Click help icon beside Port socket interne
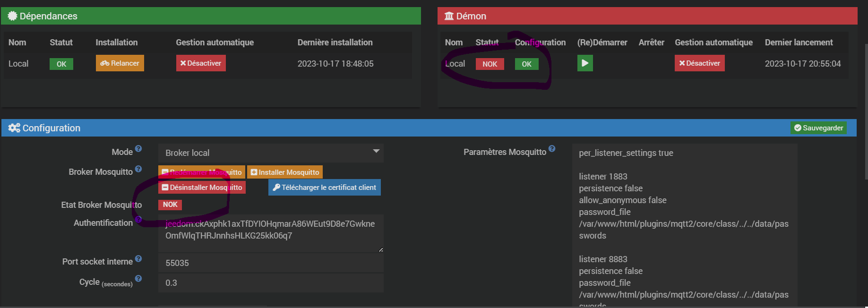The image size is (868, 308). (138, 258)
